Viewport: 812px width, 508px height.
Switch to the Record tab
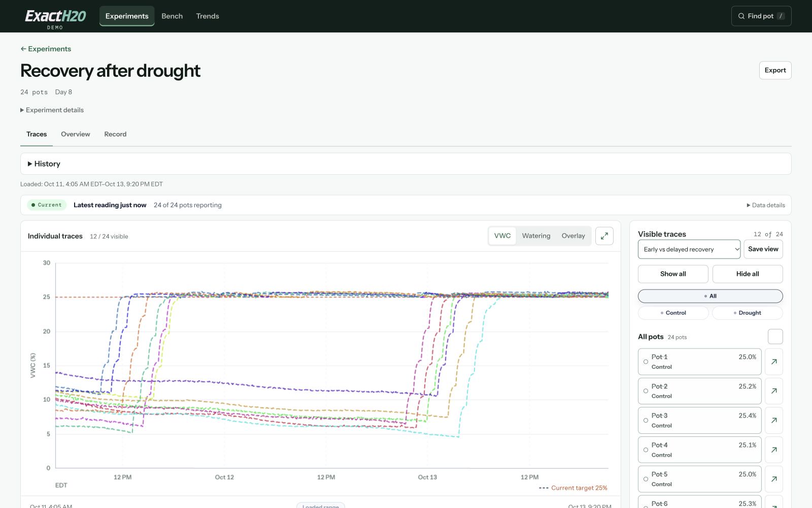(x=115, y=134)
